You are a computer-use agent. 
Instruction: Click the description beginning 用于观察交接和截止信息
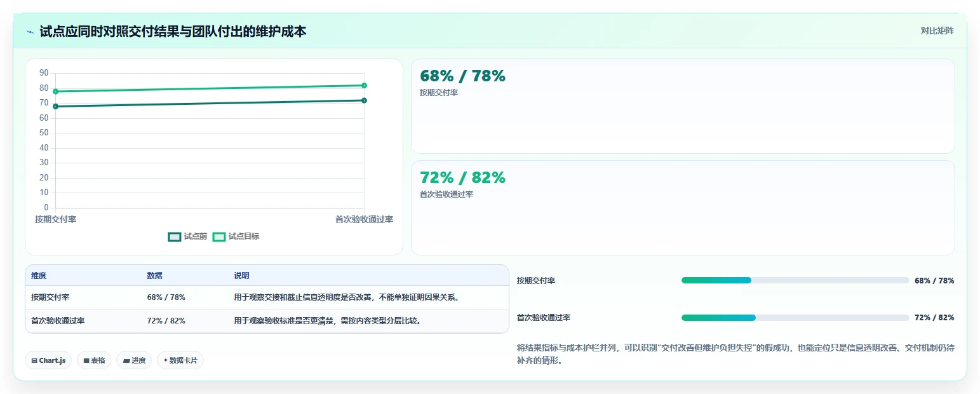click(347, 297)
